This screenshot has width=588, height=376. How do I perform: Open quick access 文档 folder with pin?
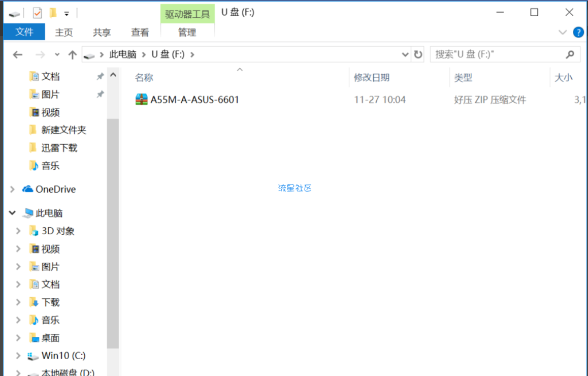50,77
